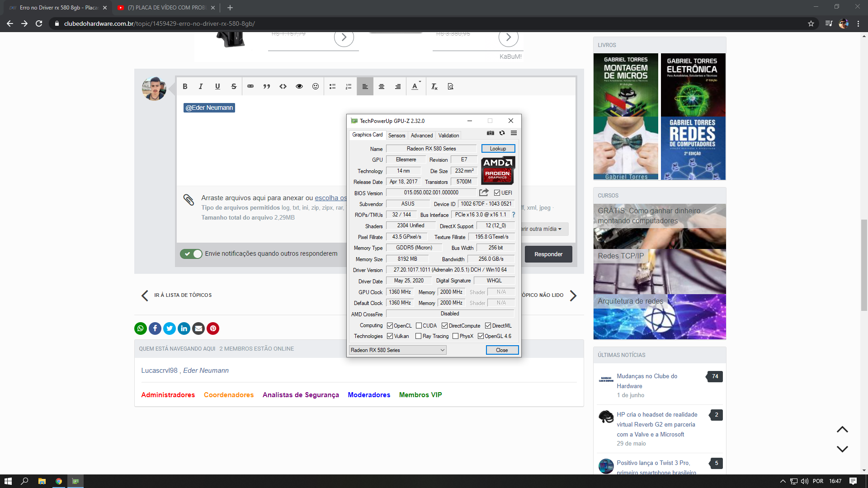Toggle the UEFI checkbox
This screenshot has height=488, width=868.
497,193
